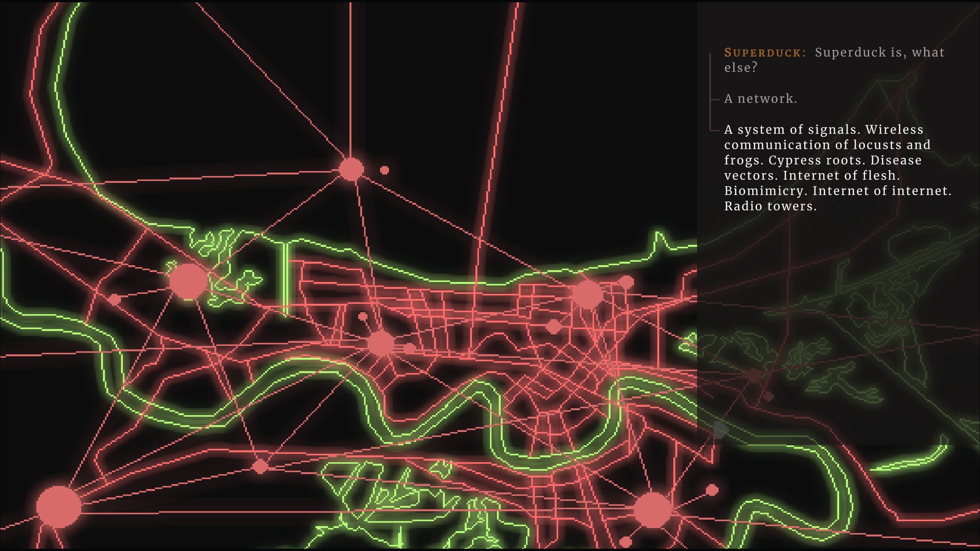Image resolution: width=980 pixels, height=551 pixels.
Task: Click the large red node in the bottom-left corner
Action: [59, 506]
